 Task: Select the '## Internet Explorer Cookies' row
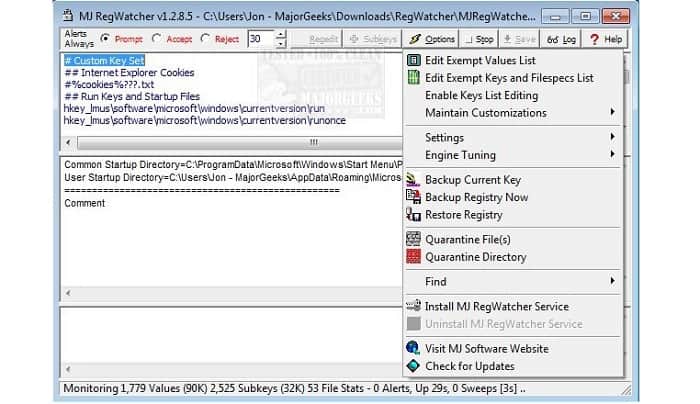click(129, 72)
